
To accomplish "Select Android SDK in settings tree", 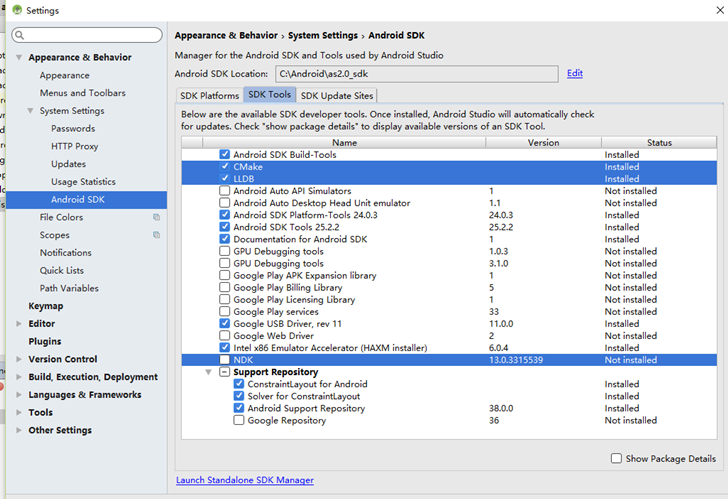I will (86, 200).
